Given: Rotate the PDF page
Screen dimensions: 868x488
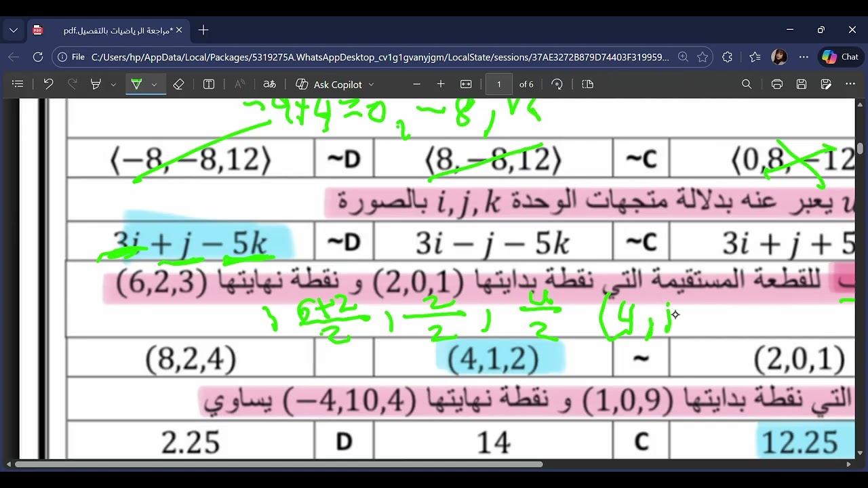Looking at the screenshot, I should (557, 84).
